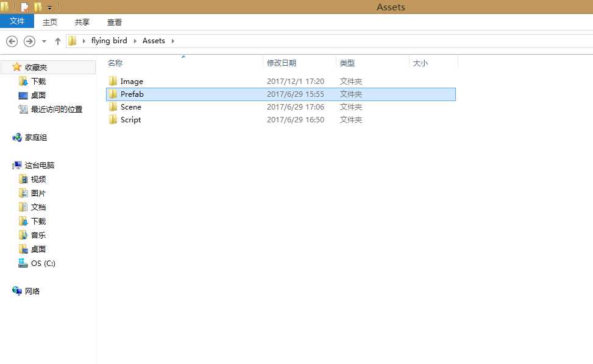Viewport: 593px width, 364px height.
Task: Click the 这台电脑 computer icon
Action: tap(17, 165)
